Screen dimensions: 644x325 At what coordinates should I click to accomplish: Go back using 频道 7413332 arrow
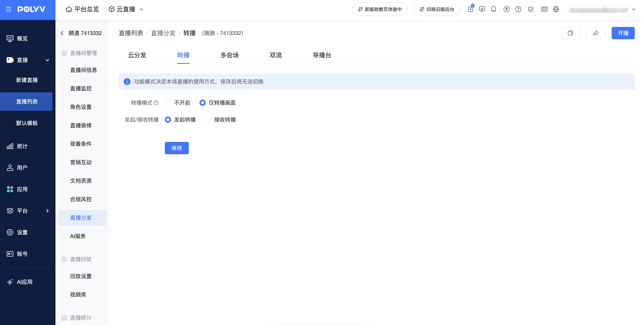(x=62, y=33)
